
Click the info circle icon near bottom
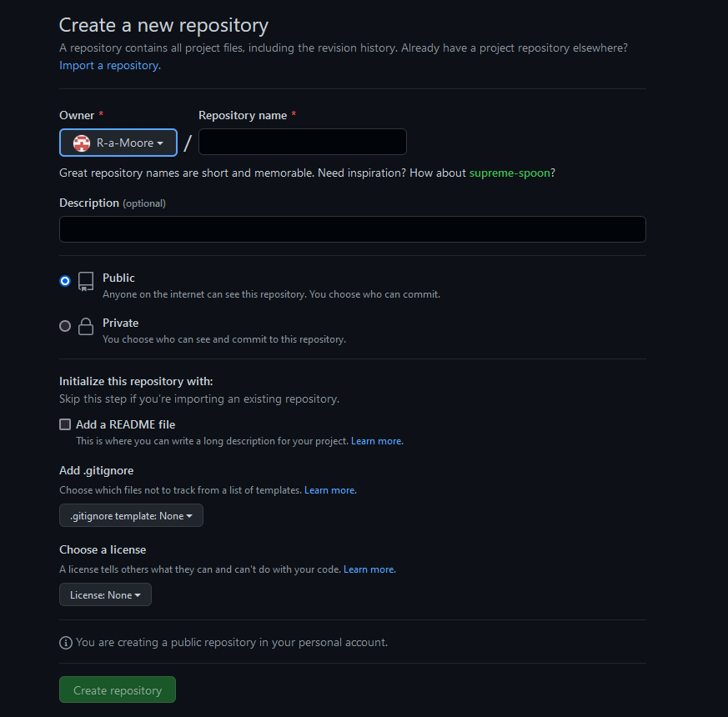pos(65,642)
